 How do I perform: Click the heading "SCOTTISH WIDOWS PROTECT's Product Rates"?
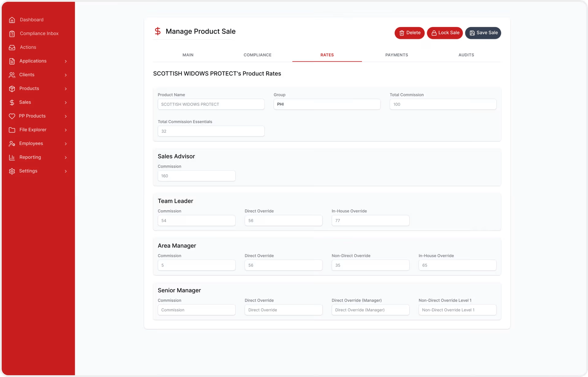(x=217, y=74)
